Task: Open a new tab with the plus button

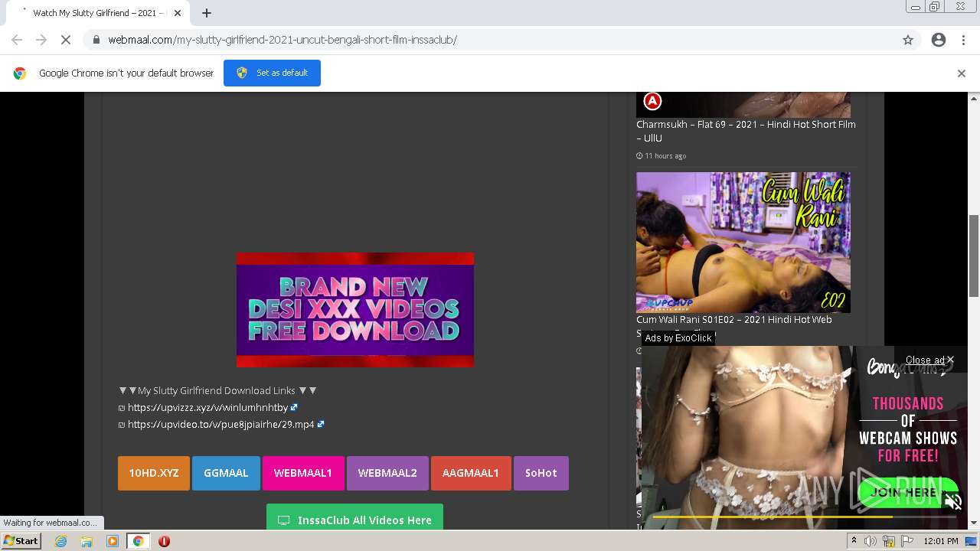Action: point(206,13)
